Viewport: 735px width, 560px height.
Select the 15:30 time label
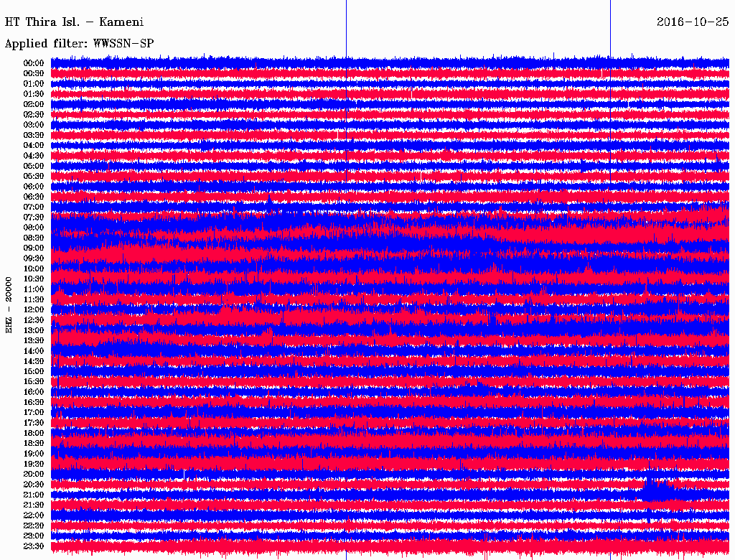34,382
